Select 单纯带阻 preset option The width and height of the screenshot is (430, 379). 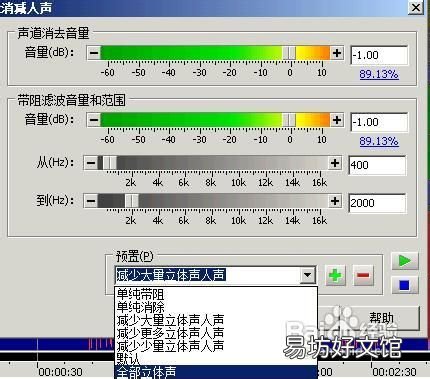coord(216,294)
